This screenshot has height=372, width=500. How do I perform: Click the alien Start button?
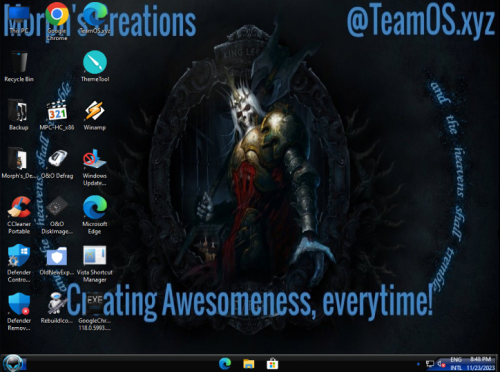tap(13, 363)
